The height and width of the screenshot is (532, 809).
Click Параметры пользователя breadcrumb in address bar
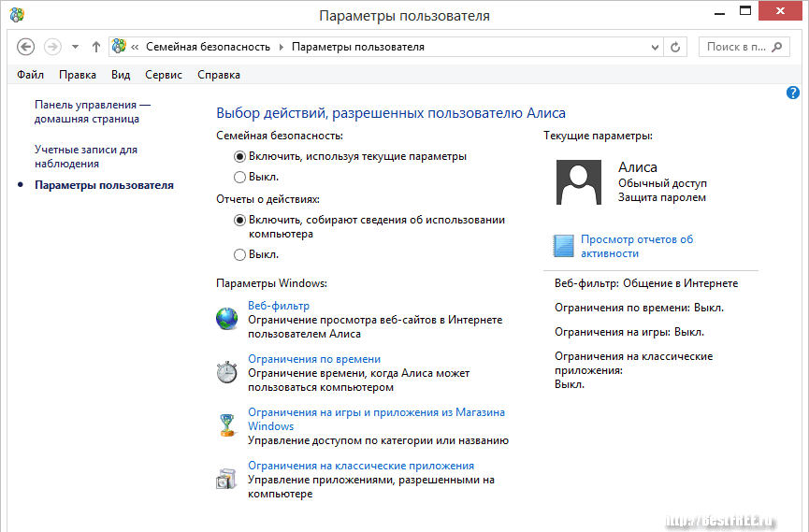tap(358, 47)
